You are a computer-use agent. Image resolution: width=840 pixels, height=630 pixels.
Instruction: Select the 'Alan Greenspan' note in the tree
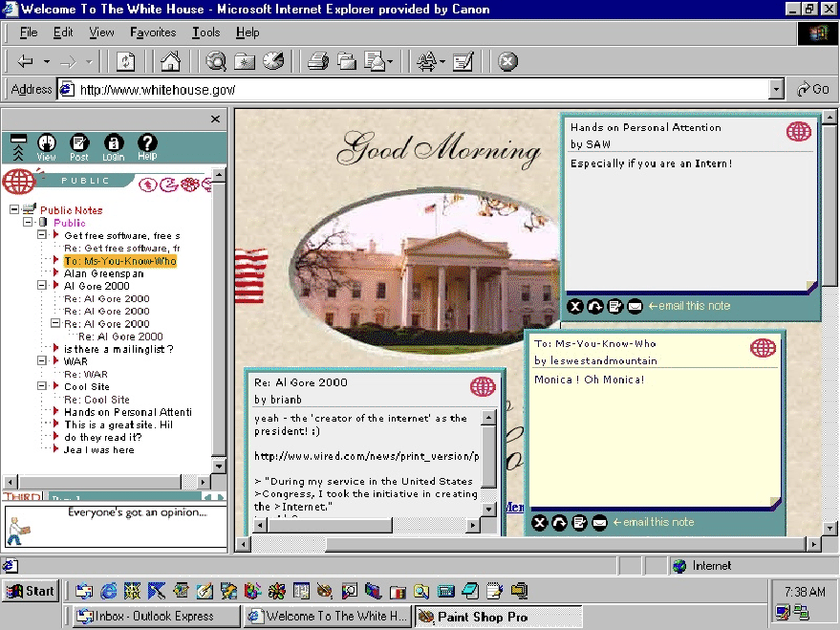tap(103, 273)
